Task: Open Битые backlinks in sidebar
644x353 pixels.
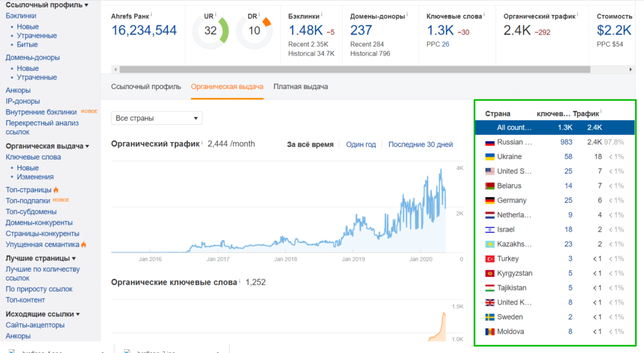Action: click(x=27, y=44)
